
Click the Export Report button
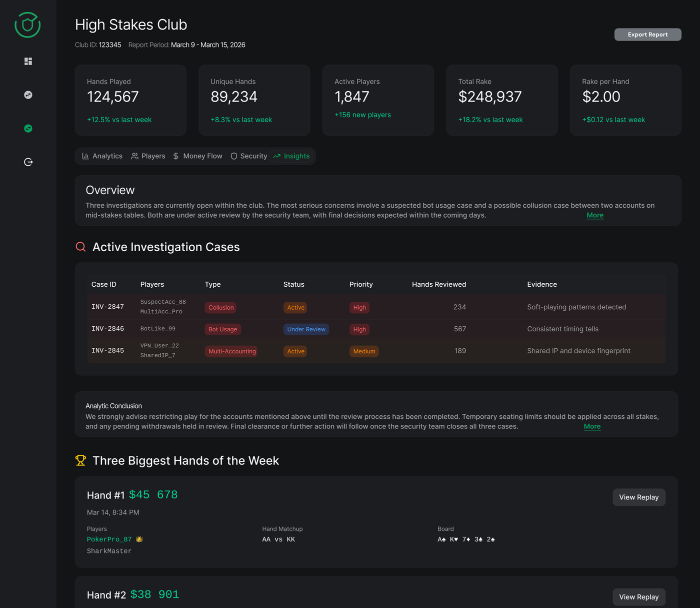pos(647,35)
